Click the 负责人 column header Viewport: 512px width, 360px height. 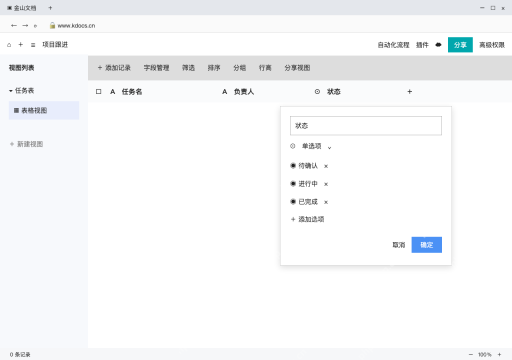(244, 91)
